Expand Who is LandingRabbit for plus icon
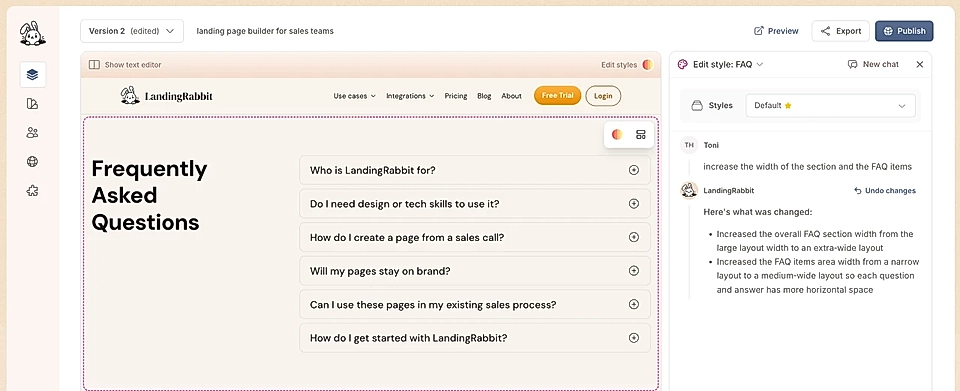The image size is (960, 391). click(634, 170)
